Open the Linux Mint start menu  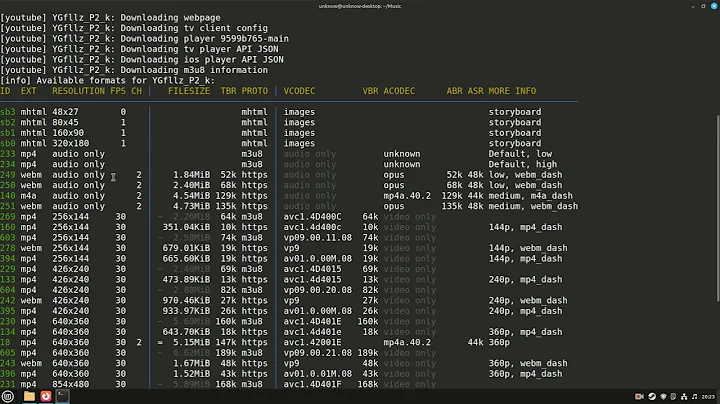pos(8,396)
